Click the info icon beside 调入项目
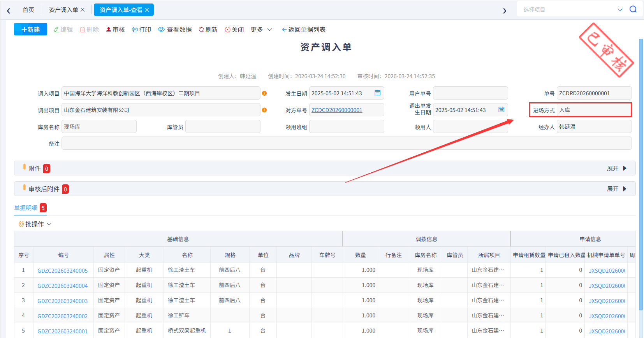The height and width of the screenshot is (338, 644). [x=264, y=93]
